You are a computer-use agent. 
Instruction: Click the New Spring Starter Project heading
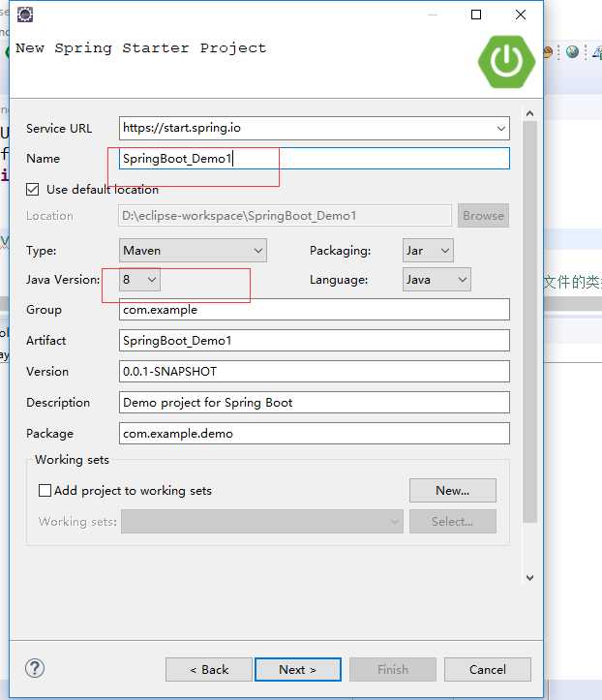(141, 47)
